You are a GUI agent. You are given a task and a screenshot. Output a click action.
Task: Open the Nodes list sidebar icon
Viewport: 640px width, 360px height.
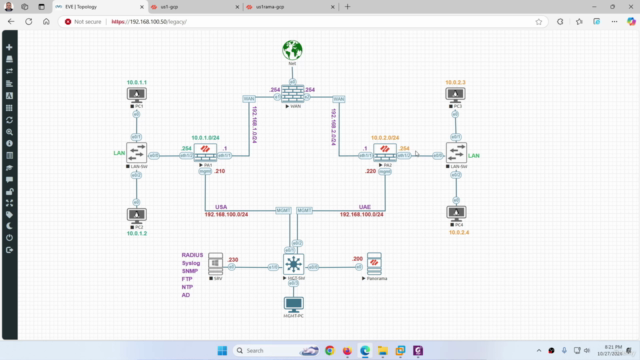[x=9, y=59]
